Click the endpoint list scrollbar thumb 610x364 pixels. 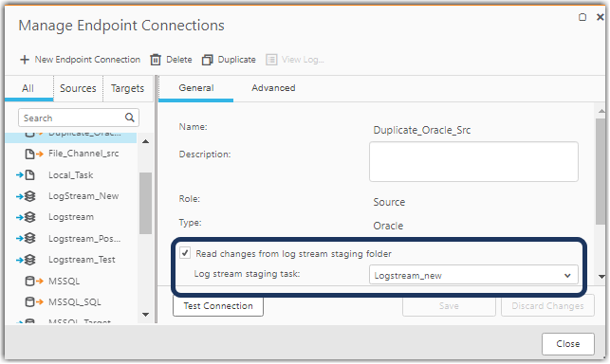145,203
